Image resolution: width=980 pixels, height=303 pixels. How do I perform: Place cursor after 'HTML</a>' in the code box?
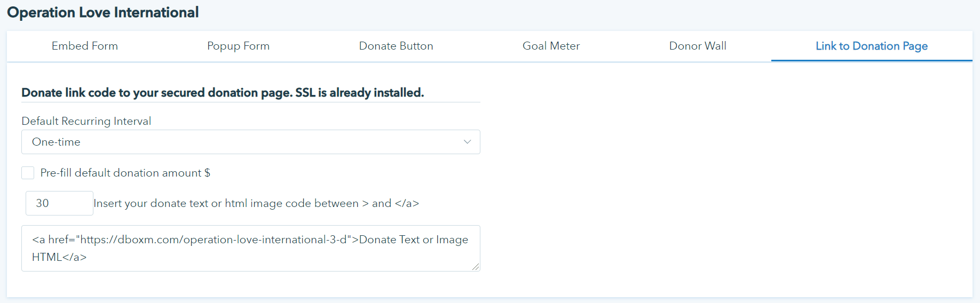pyautogui.click(x=88, y=257)
